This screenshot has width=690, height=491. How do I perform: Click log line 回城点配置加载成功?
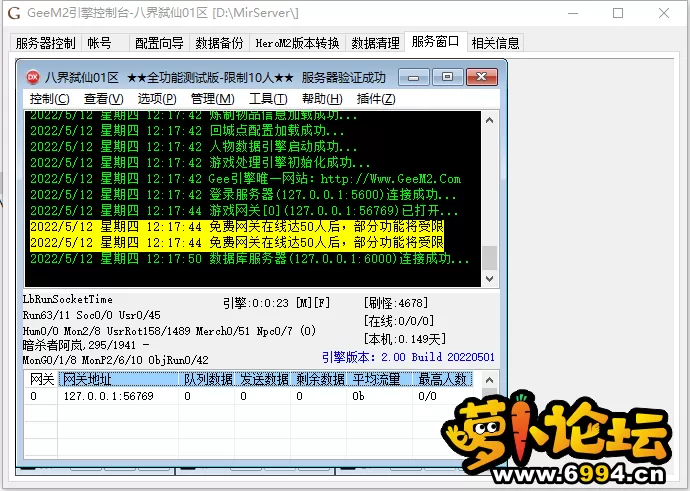pos(187,131)
